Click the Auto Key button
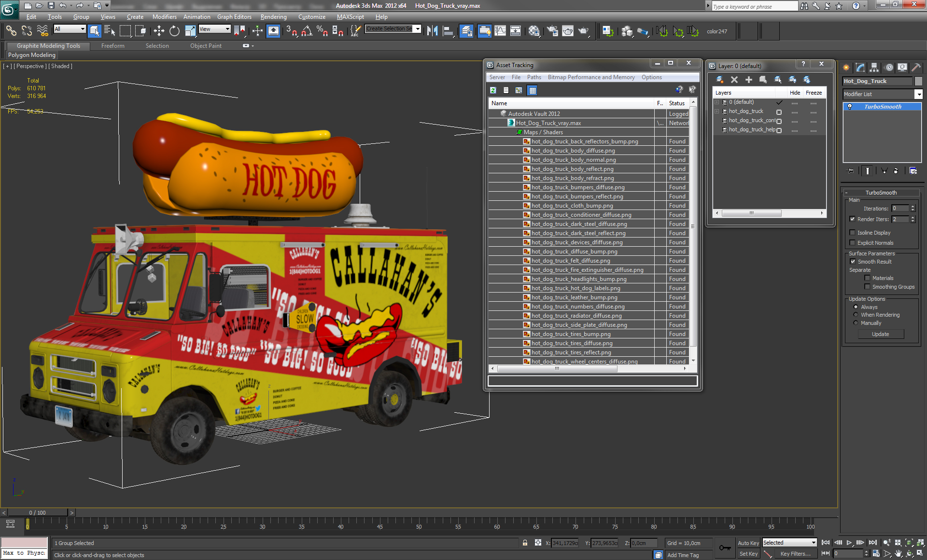 click(748, 543)
